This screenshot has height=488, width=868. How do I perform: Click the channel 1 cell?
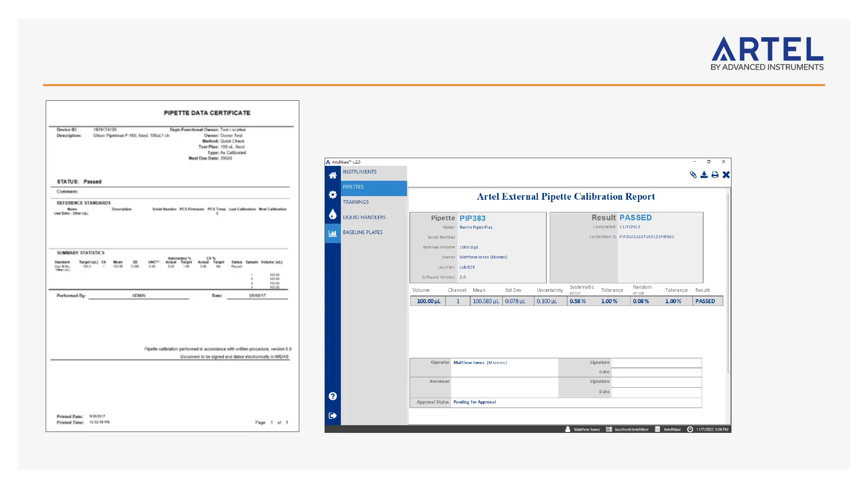tap(458, 301)
